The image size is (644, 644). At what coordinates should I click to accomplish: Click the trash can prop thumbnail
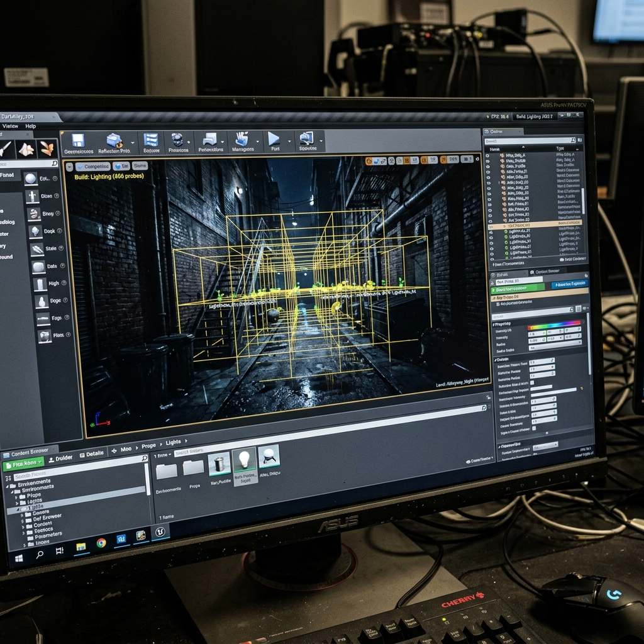219,465
